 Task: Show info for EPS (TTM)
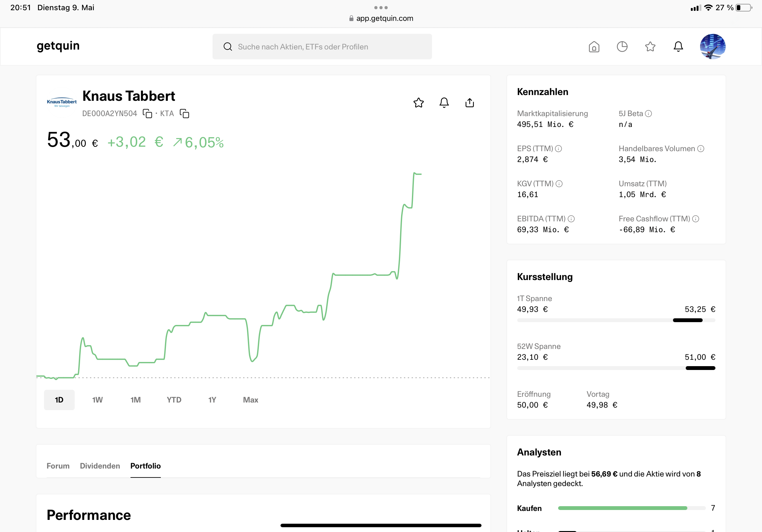pos(558,149)
